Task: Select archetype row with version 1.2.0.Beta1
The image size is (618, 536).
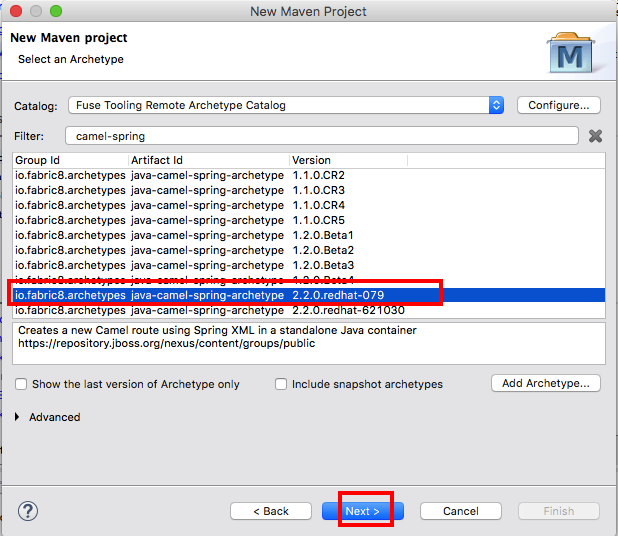Action: pyautogui.click(x=309, y=235)
